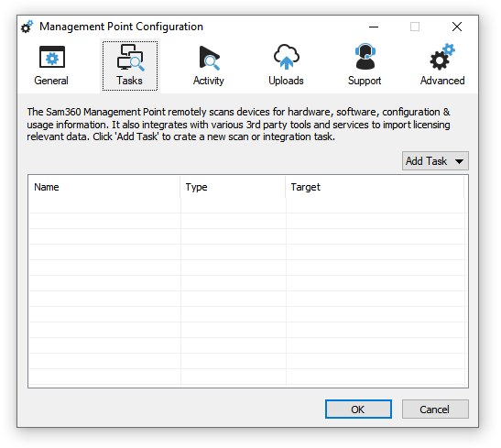Screen dimensions: 501x448
Task: Expand the Add Task dropdown arrow
Action: (459, 161)
